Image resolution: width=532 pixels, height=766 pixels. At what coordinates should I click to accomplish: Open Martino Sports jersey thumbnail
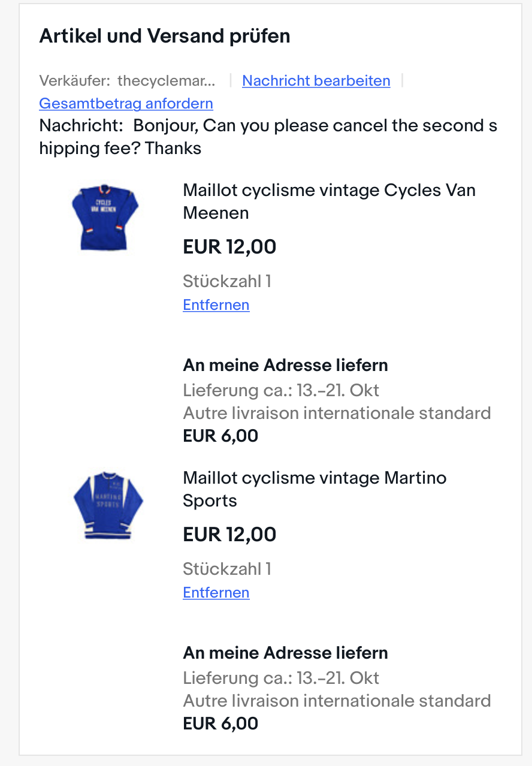pos(108,505)
